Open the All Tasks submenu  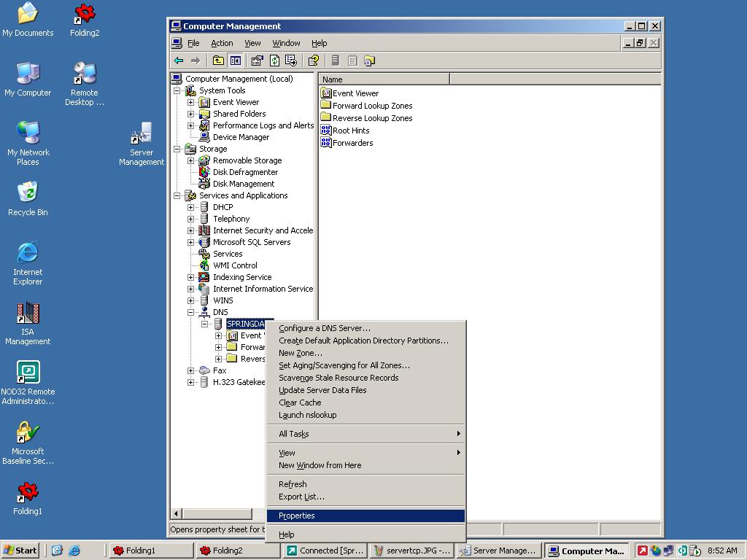[294, 434]
